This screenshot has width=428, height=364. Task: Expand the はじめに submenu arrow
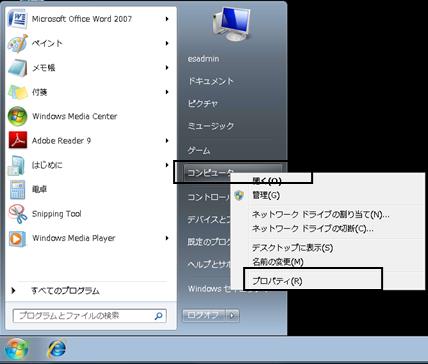point(167,165)
